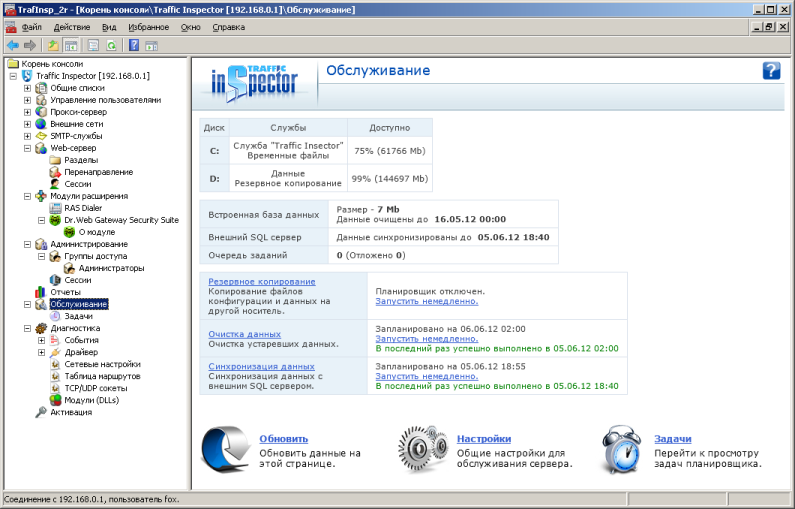Click the SMTP-службы envelope icon
This screenshot has height=509, width=795.
pos(41,136)
